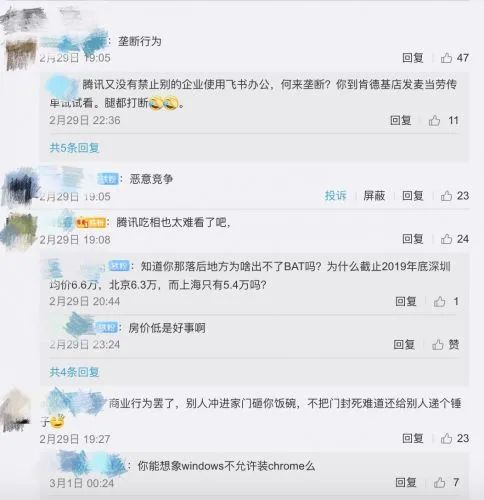The height and width of the screenshot is (500, 484).
Task: Reply to the windows chrome comment
Action: click(406, 482)
